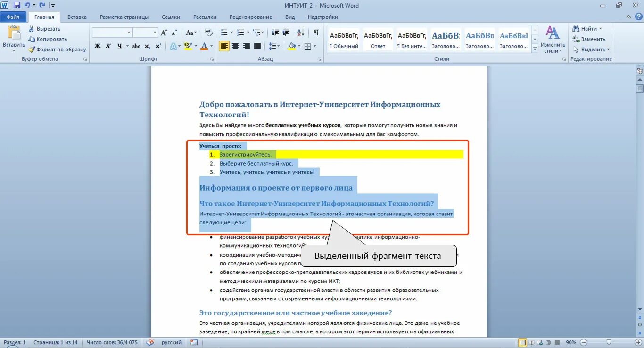This screenshot has width=644, height=348.
Task: Switch to Рассылки tab
Action: pyautogui.click(x=205, y=17)
